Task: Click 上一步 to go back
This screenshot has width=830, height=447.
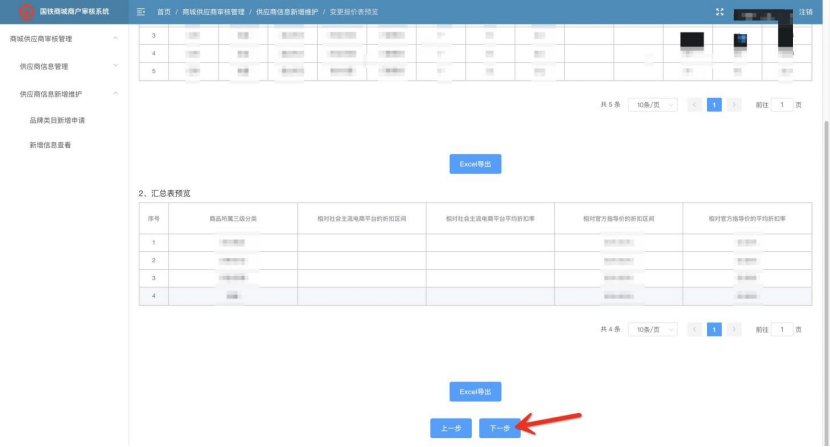Action: point(450,428)
